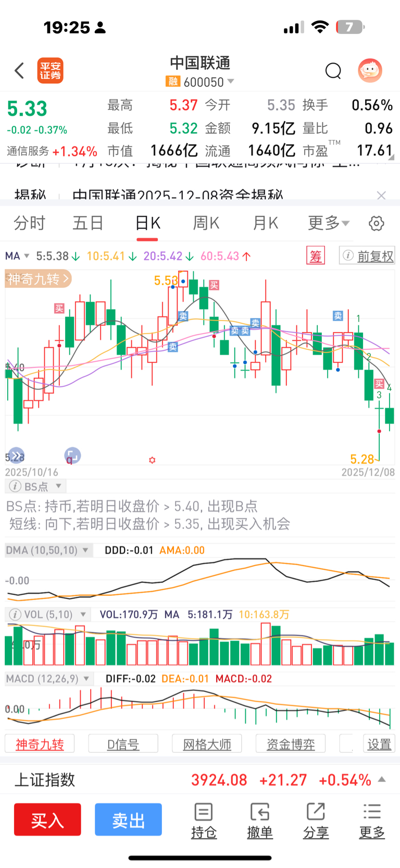Viewport: 400px width, 868px height.
Task: Switch to 五日 tab
Action: click(x=88, y=223)
